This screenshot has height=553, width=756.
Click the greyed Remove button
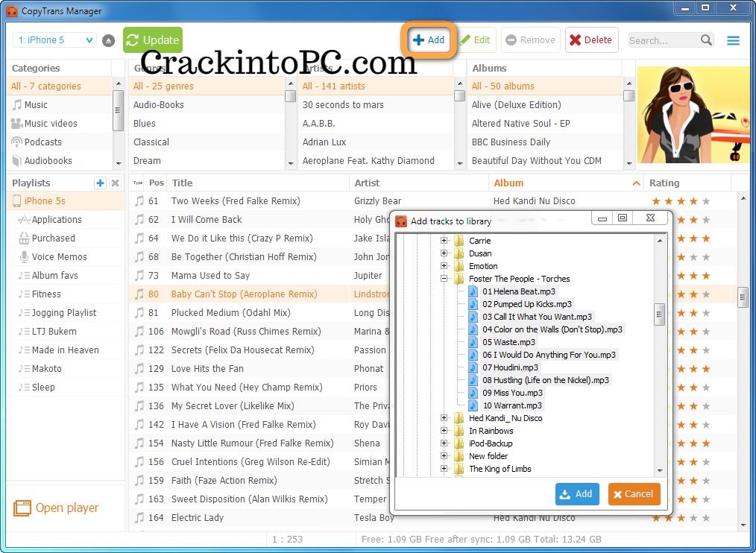tap(530, 40)
